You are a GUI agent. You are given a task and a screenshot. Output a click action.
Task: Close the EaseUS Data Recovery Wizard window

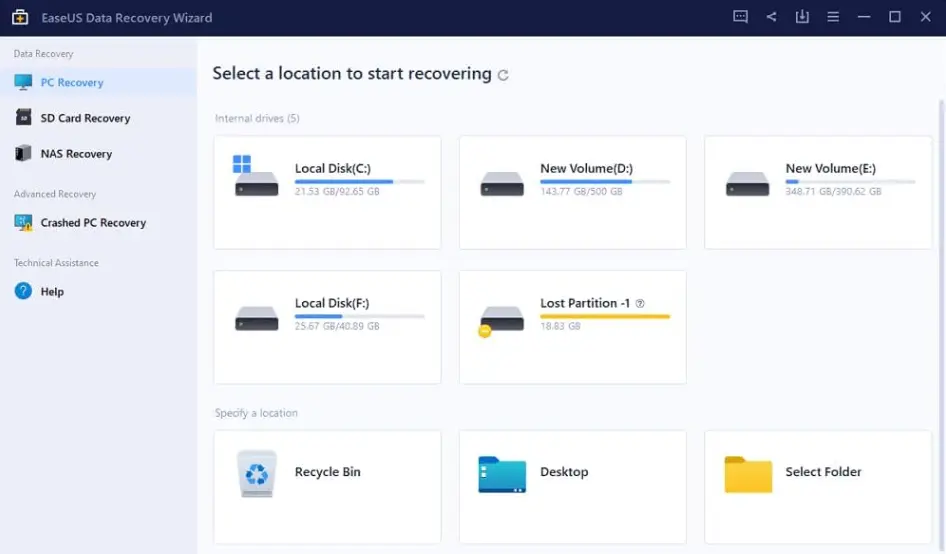pos(925,17)
